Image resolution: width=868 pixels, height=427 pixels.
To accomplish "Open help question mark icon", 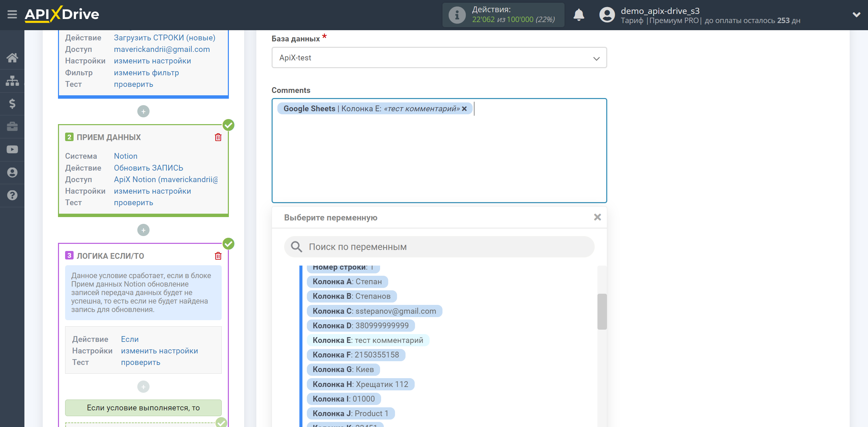I will 12,195.
